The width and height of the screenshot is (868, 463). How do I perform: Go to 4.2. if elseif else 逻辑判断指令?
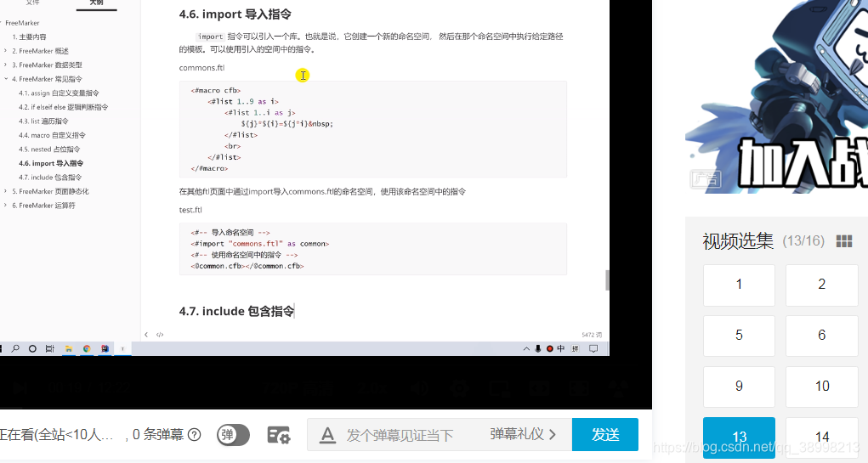point(63,107)
